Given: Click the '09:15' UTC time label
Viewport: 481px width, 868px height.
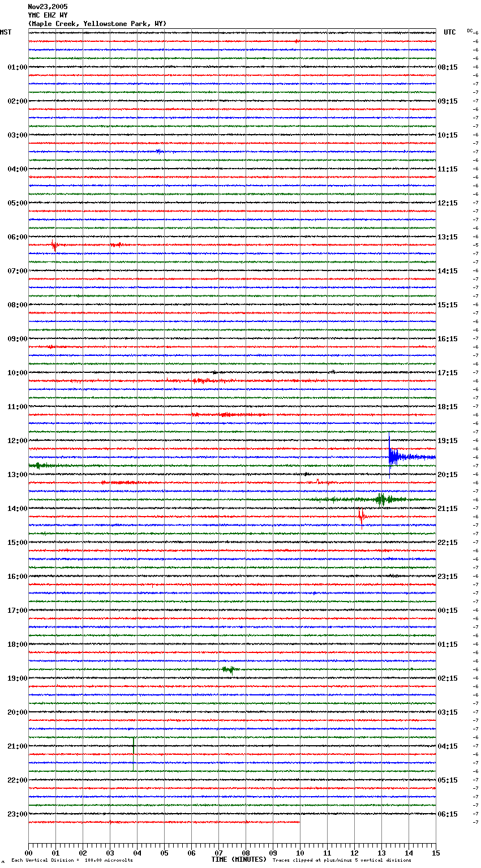Looking at the screenshot, I should 448,101.
